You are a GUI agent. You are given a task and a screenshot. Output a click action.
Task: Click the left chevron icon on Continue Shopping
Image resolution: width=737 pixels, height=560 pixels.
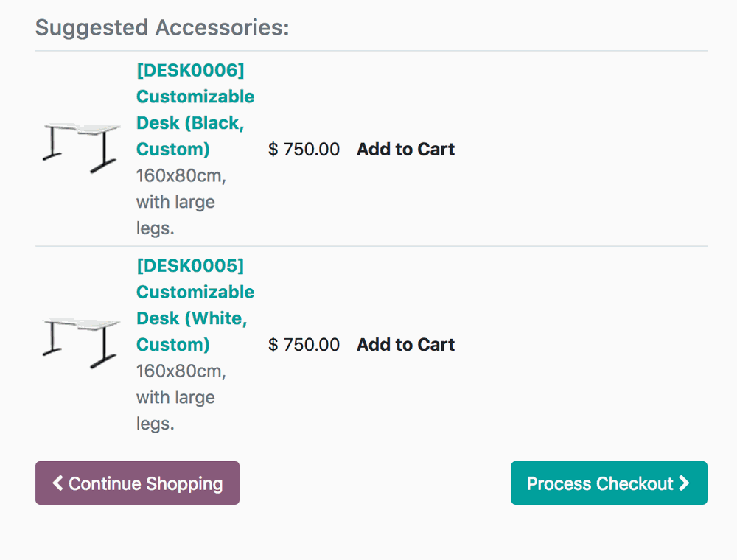[x=57, y=483]
